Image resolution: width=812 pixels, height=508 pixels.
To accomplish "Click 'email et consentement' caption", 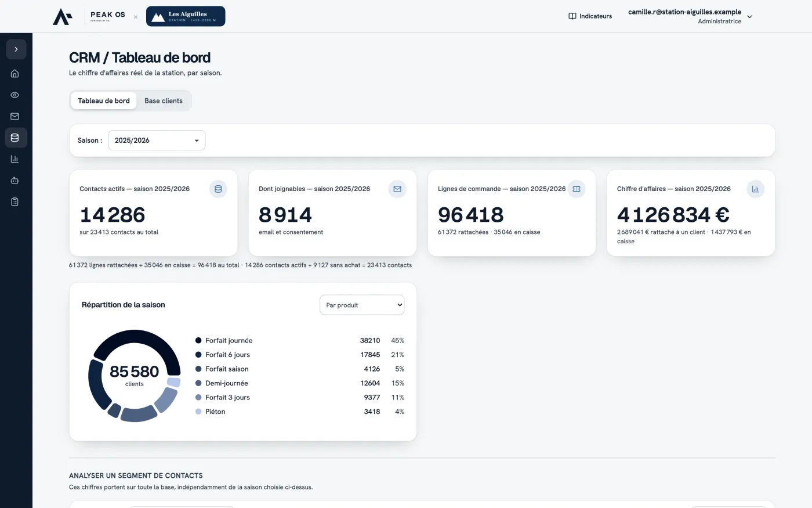I will (291, 232).
